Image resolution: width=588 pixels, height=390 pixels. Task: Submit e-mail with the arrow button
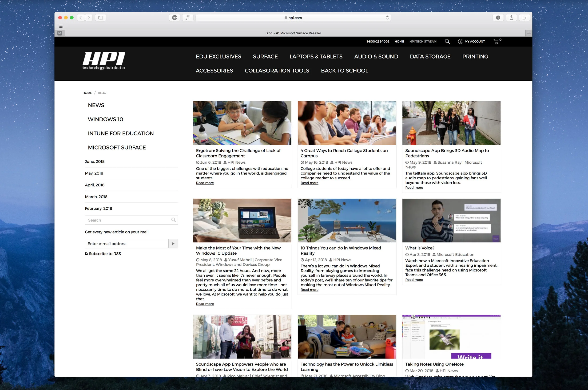[x=173, y=244]
